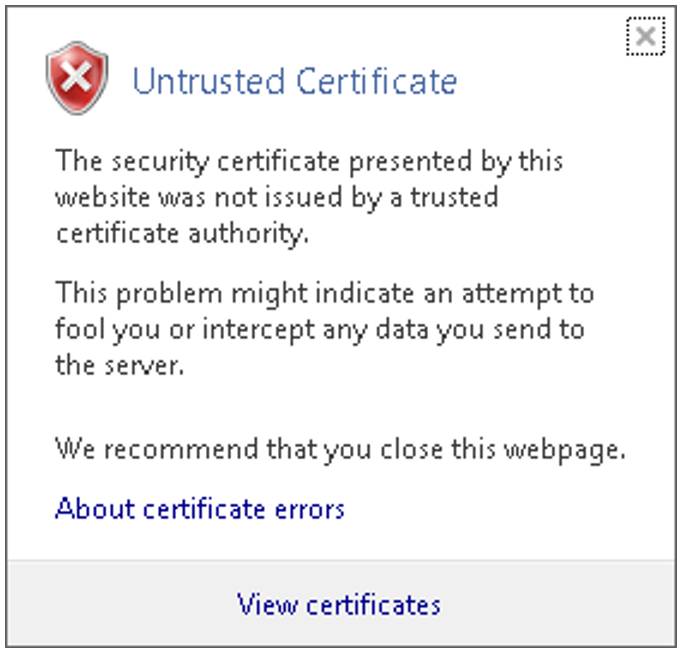This screenshot has width=681, height=653.
Task: Click the line 'website was not issued by a trusted'
Action: (276, 196)
